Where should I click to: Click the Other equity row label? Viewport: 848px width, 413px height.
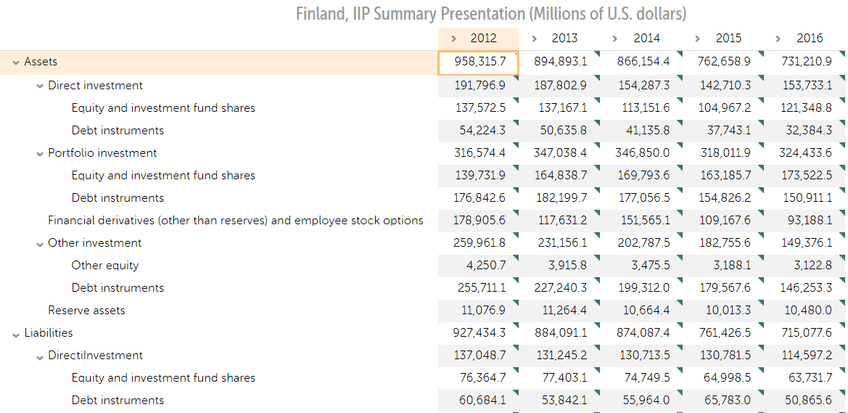pyautogui.click(x=105, y=265)
